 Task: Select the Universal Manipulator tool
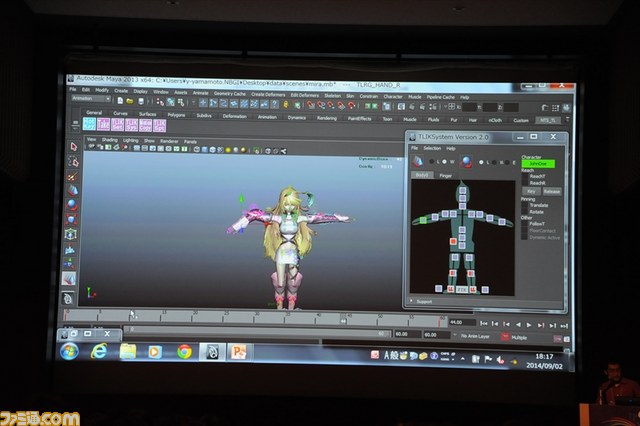point(71,234)
